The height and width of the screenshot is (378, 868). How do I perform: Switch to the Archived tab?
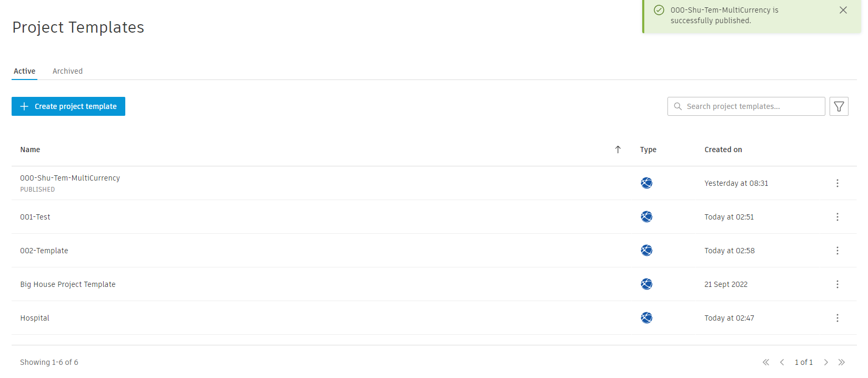(x=67, y=71)
